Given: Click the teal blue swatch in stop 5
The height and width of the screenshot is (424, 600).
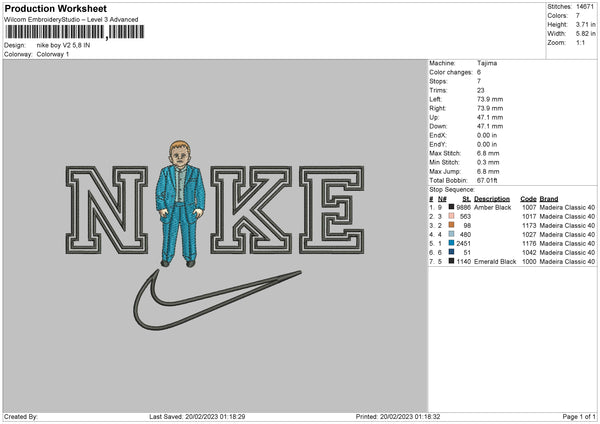Looking at the screenshot, I should coord(453,243).
